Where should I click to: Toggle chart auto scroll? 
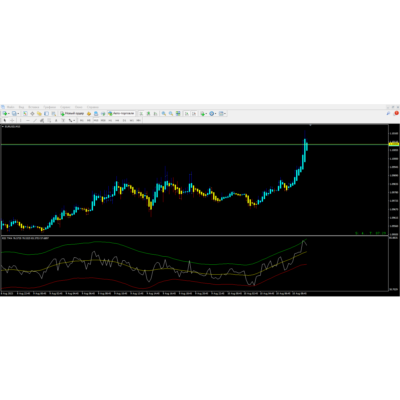click(187, 114)
